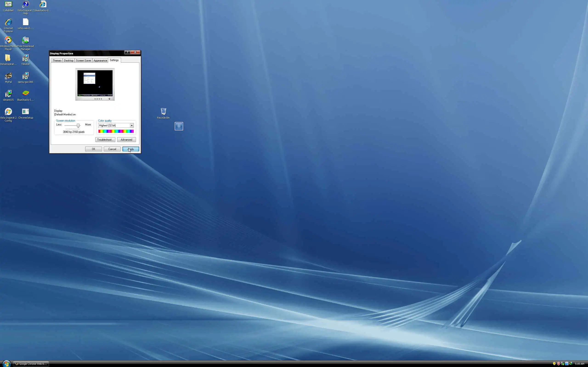Open the Appearance tab
Image resolution: width=588 pixels, height=367 pixels.
pos(100,61)
